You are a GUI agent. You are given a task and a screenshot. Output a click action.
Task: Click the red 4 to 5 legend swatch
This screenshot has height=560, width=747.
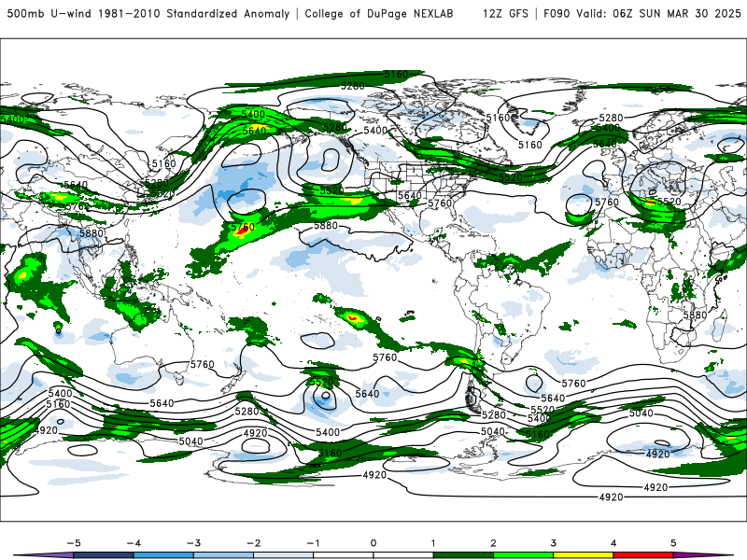click(643, 555)
